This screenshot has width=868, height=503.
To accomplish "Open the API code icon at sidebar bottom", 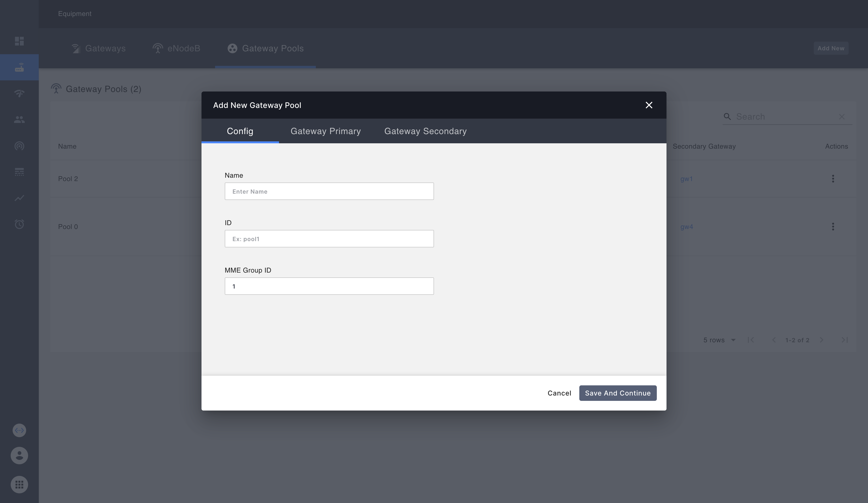I will coord(19,430).
